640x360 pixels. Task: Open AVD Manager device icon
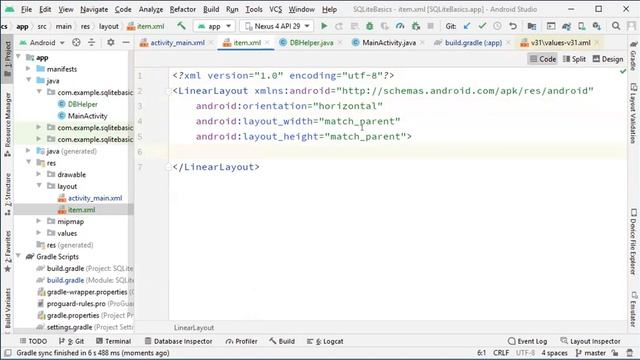click(x=581, y=26)
